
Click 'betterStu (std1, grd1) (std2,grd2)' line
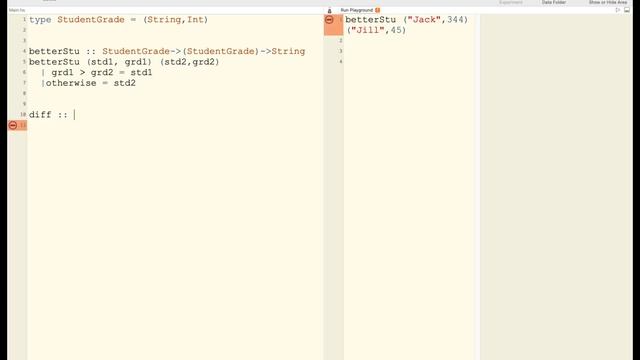124,62
